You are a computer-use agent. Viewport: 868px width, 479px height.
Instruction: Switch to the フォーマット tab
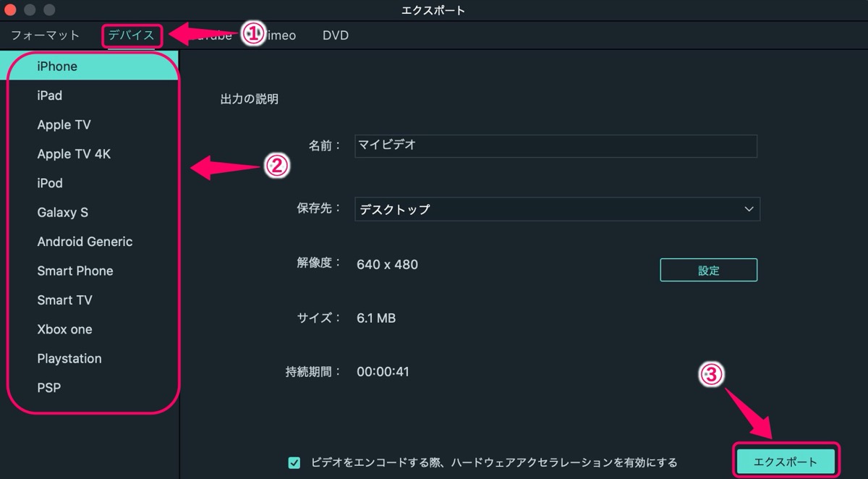(45, 35)
